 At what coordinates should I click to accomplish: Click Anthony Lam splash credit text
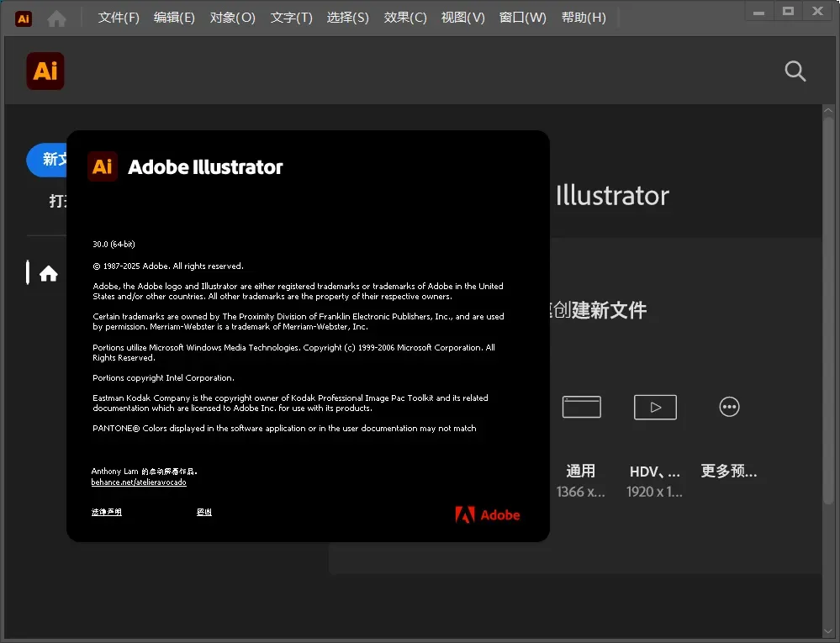tap(144, 472)
